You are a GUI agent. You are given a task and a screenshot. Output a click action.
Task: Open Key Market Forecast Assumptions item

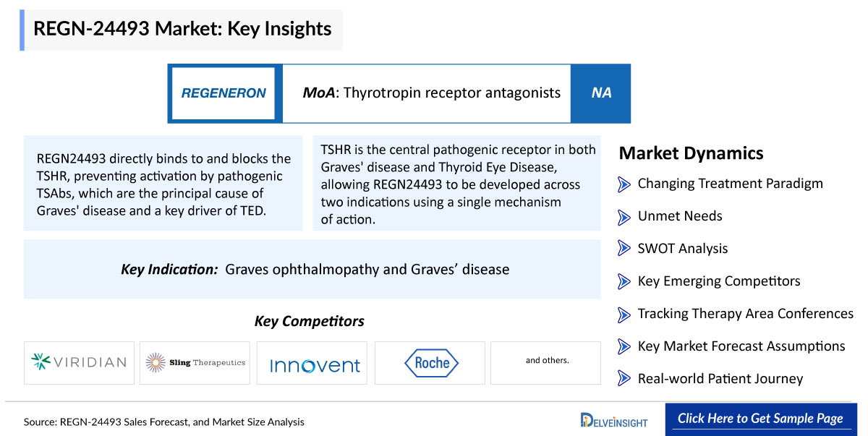(x=741, y=346)
